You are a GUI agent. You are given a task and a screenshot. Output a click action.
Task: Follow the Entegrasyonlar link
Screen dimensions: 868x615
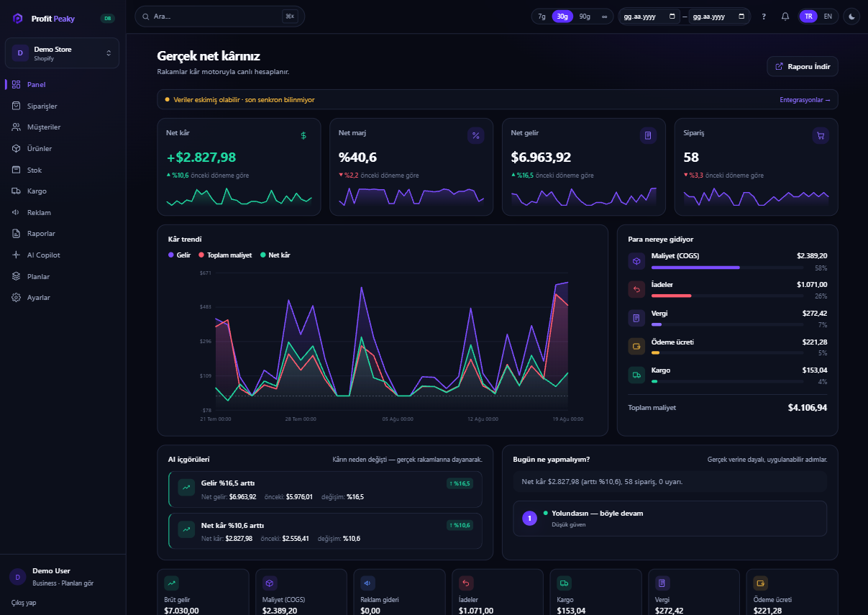[805, 100]
